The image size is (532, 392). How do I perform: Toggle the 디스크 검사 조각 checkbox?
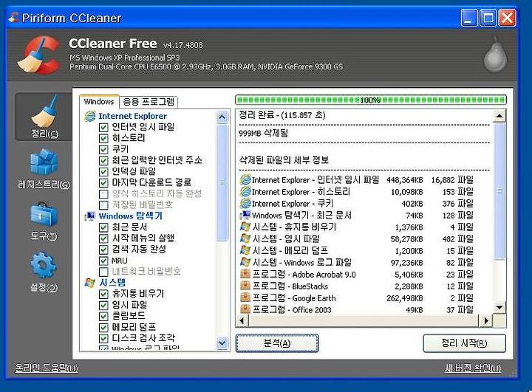click(103, 338)
